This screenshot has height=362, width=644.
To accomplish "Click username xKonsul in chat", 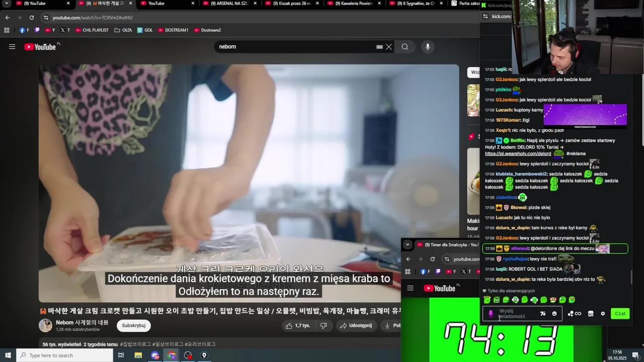I will coord(520,249).
